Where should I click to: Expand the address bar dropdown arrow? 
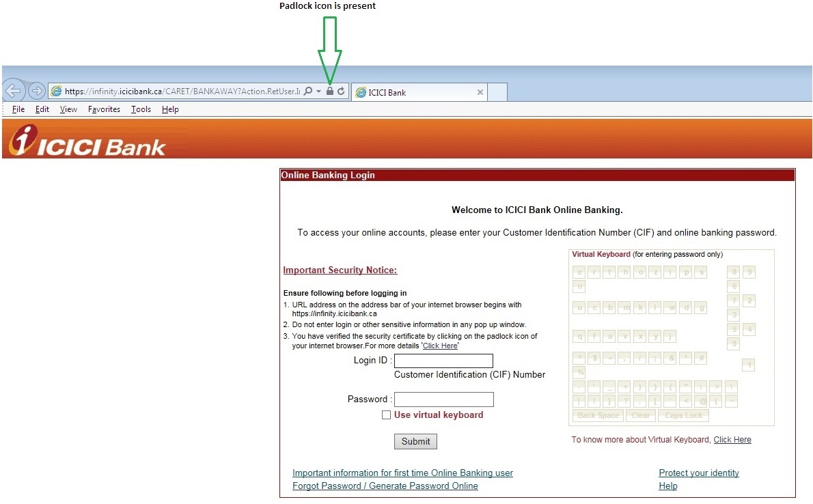(318, 92)
